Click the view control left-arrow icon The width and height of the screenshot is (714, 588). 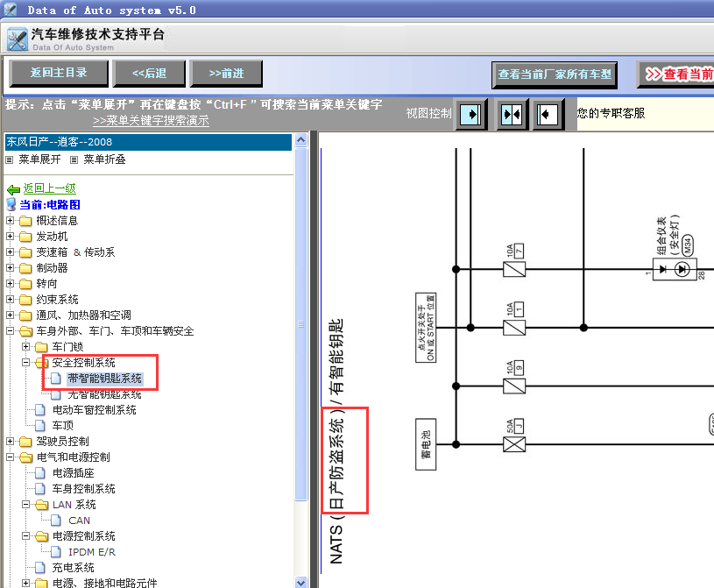(x=548, y=114)
